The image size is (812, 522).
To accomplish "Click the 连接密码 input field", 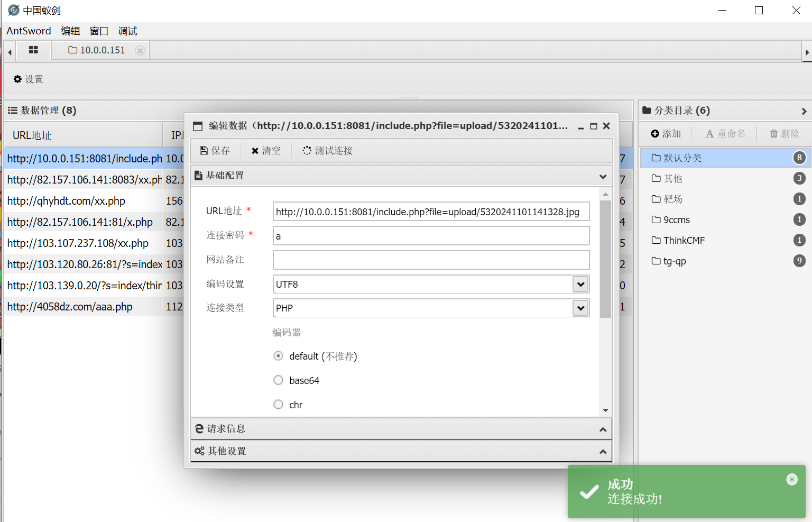I will 431,236.
